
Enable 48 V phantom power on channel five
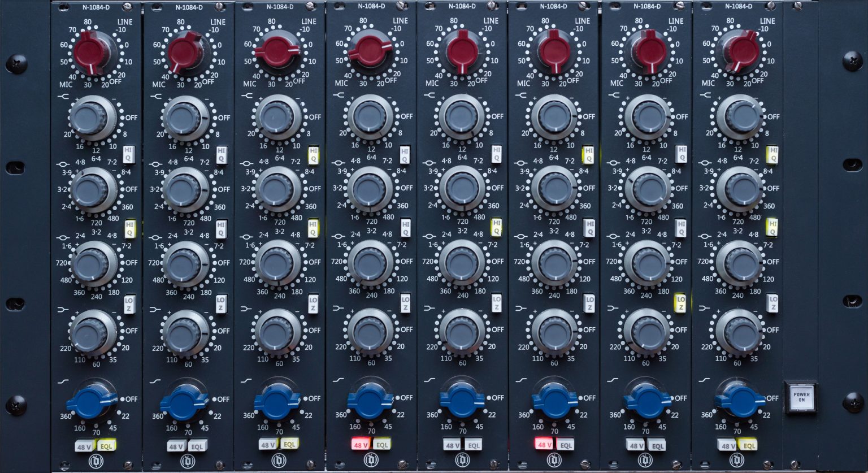[x=450, y=444]
